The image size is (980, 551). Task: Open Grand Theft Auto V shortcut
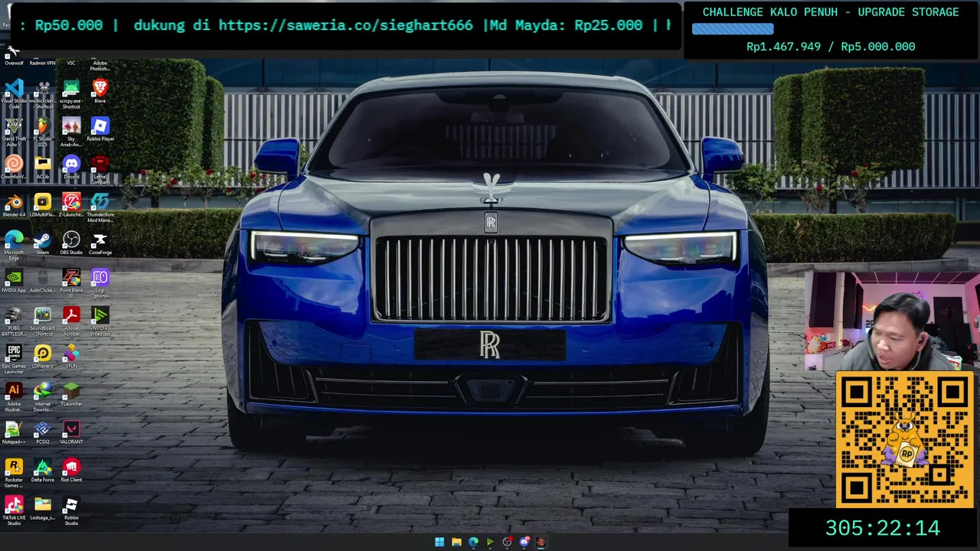(14, 130)
